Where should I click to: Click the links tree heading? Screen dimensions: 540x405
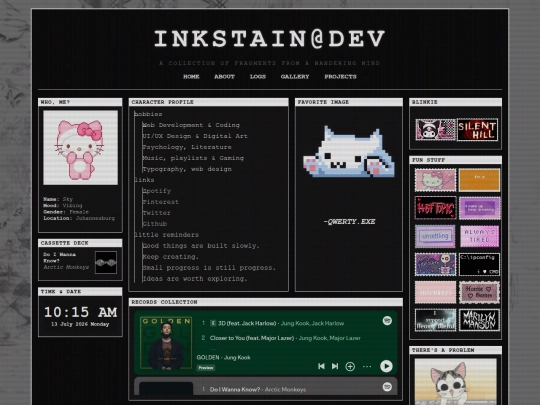coord(144,180)
